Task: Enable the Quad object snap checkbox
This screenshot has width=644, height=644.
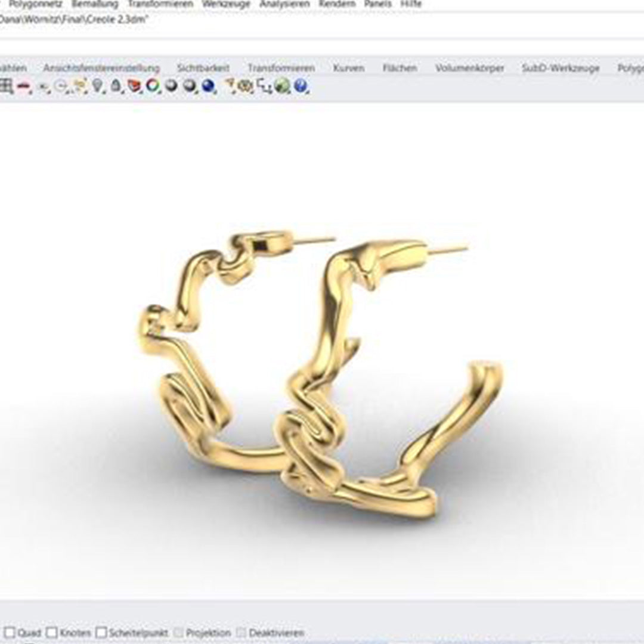Action: pos(10,633)
